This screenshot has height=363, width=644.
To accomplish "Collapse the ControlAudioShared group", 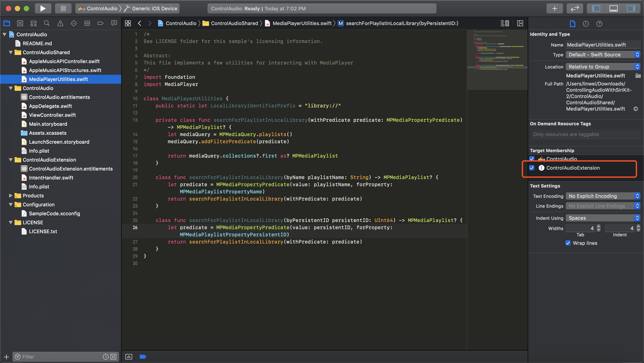I will tap(11, 52).
